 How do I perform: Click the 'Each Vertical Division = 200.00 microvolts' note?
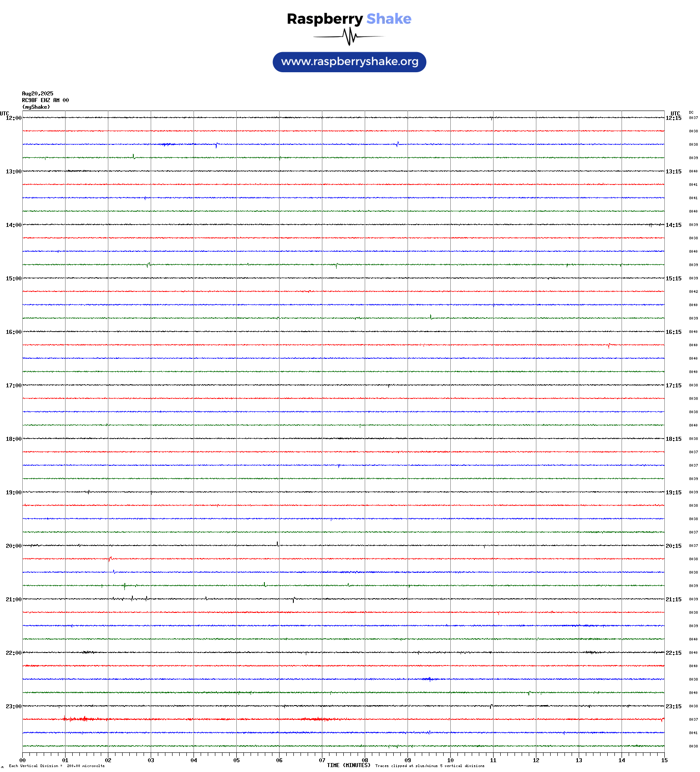(57, 766)
